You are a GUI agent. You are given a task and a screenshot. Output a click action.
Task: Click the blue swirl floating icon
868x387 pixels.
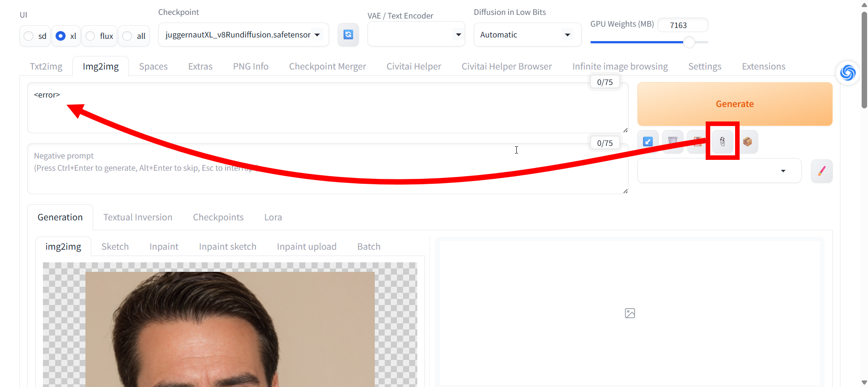(848, 73)
